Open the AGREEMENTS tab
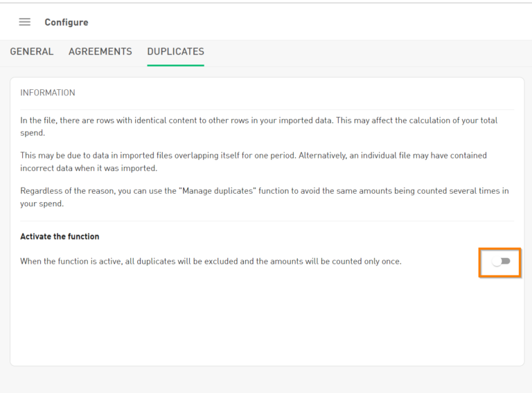The width and height of the screenshot is (532, 393). click(x=100, y=52)
